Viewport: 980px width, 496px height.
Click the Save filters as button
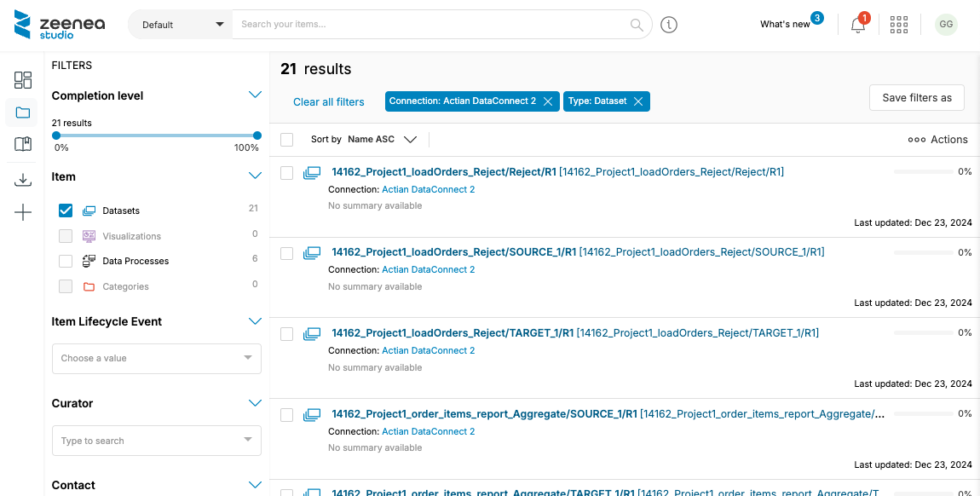(916, 98)
